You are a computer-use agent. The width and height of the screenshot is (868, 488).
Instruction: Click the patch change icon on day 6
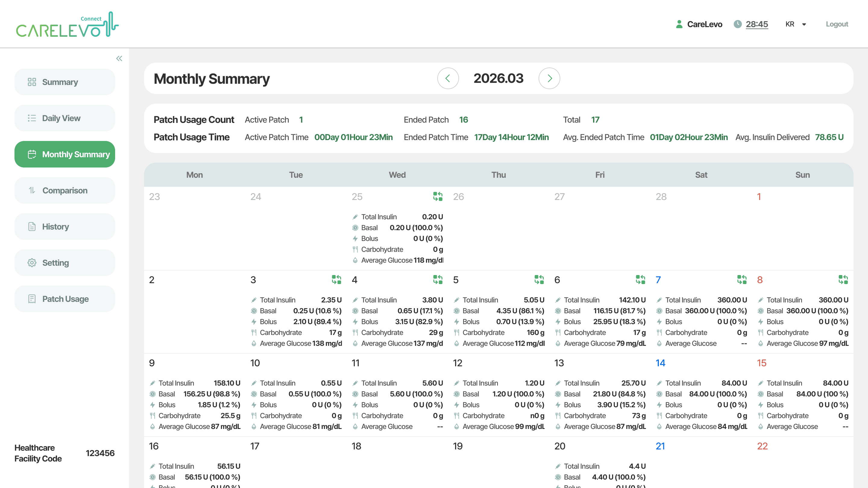640,280
